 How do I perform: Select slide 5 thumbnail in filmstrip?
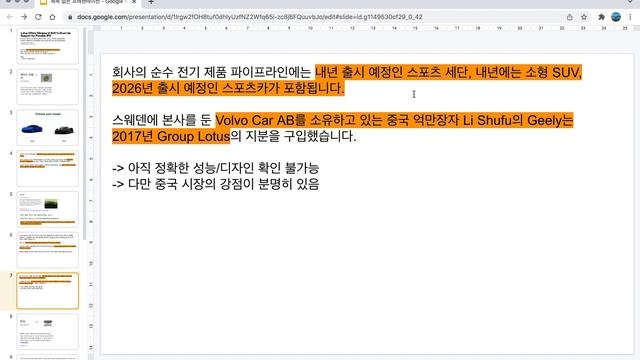click(x=47, y=209)
